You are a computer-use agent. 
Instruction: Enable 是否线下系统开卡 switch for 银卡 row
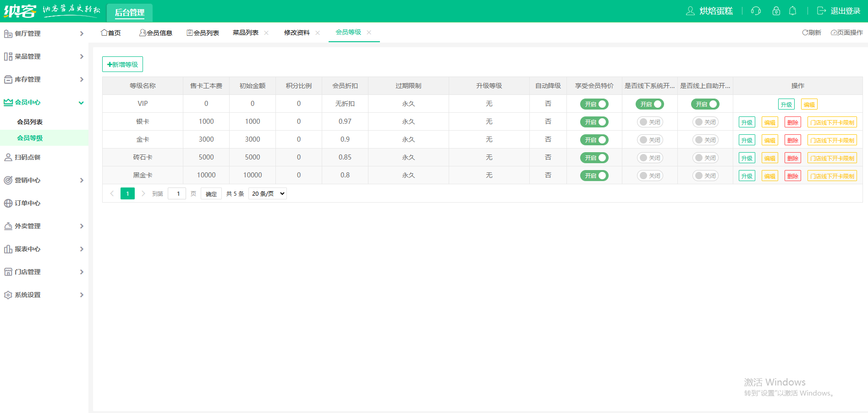tap(649, 122)
